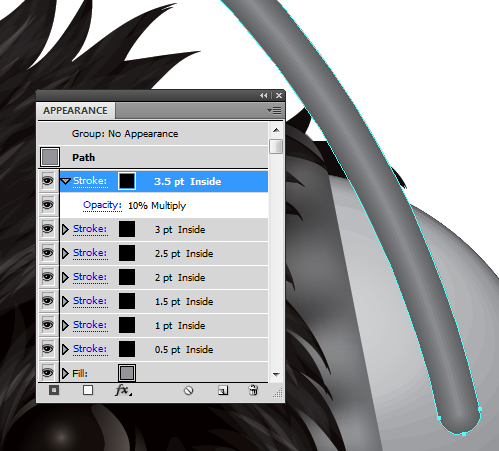Viewport: 499px width, 451px height.
Task: Click the Opacity link for 10% Multiply
Action: coord(102,205)
